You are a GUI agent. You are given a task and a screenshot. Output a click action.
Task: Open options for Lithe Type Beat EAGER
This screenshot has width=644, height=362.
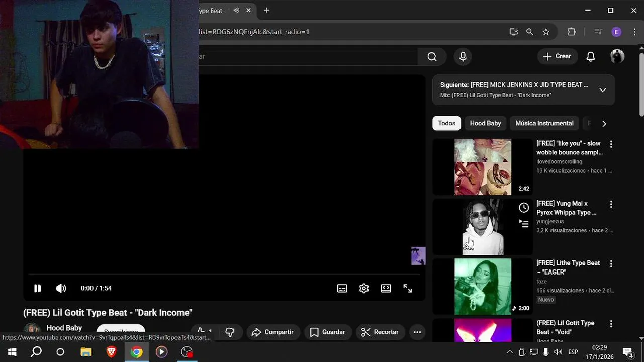[x=611, y=264]
